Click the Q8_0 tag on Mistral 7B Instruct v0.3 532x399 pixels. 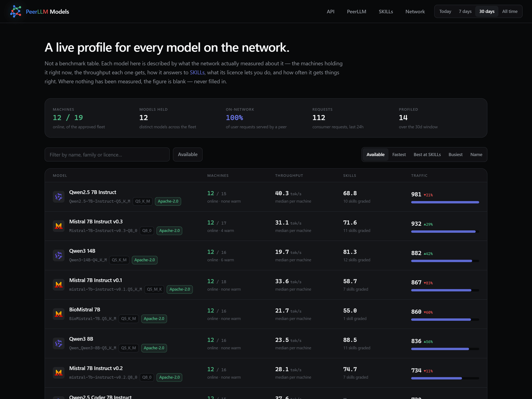pos(147,230)
